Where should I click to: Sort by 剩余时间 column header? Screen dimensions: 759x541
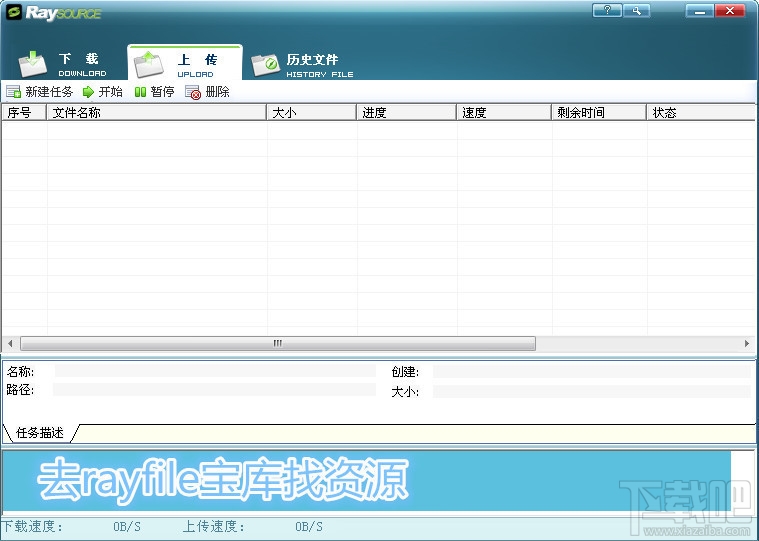(x=599, y=112)
